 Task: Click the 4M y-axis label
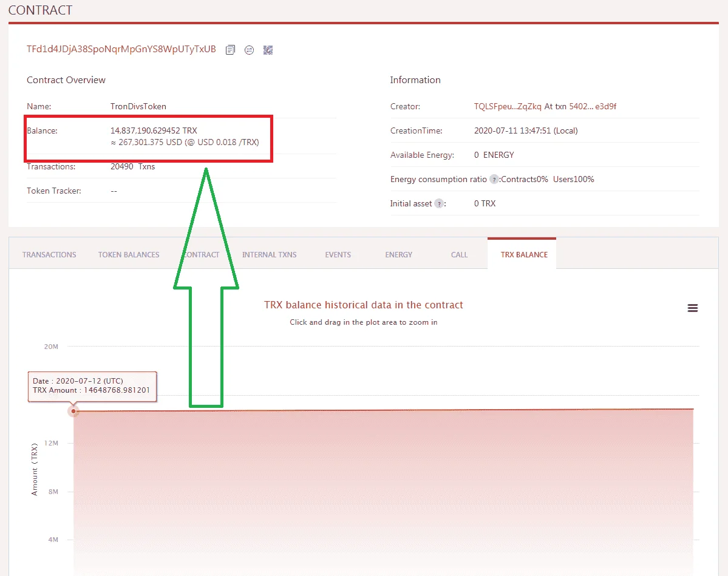[53, 540]
